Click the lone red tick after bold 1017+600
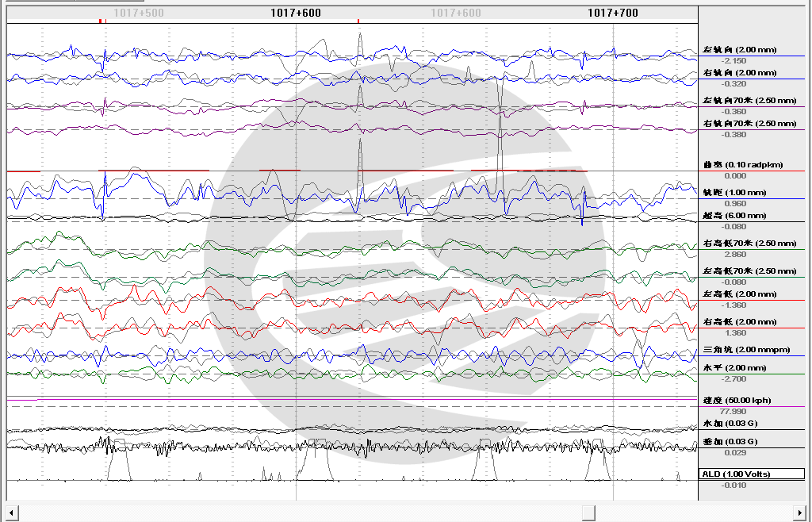Image resolution: width=812 pixels, height=522 pixels. [358, 21]
